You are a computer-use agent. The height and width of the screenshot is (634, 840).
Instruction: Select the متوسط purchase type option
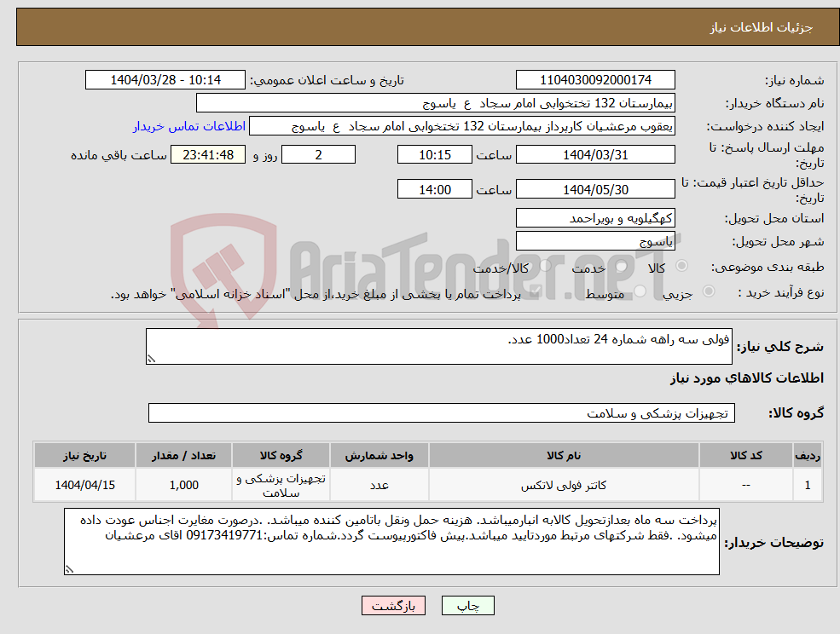click(640, 290)
